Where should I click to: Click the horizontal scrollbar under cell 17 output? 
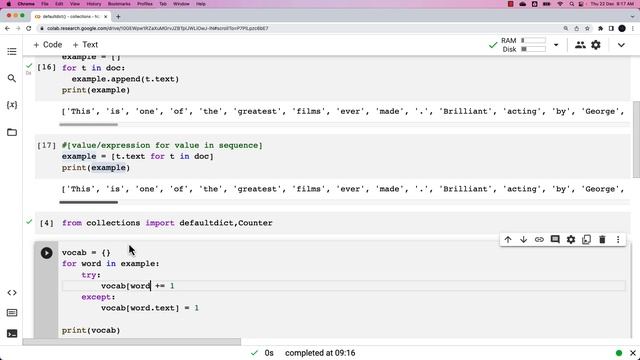tap(89, 202)
